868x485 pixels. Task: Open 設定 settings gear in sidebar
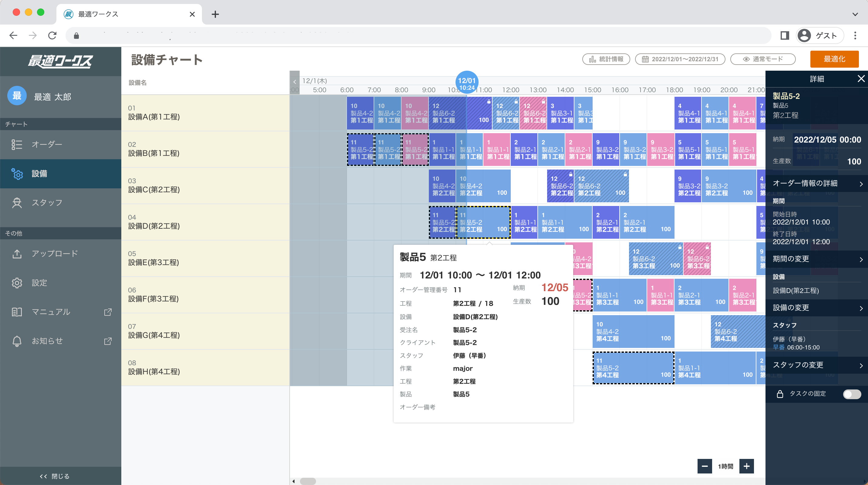click(x=17, y=283)
